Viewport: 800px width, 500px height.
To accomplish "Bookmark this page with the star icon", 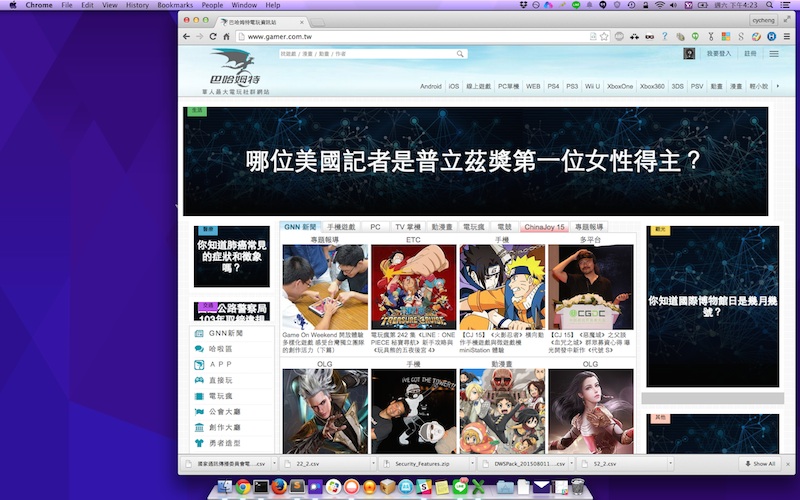I will coord(605,37).
